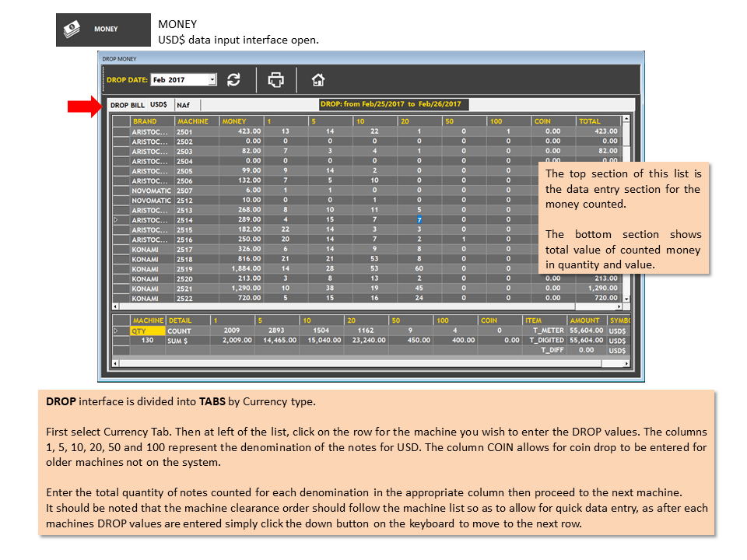Go to home via house icon
747x560 pixels.
point(318,79)
